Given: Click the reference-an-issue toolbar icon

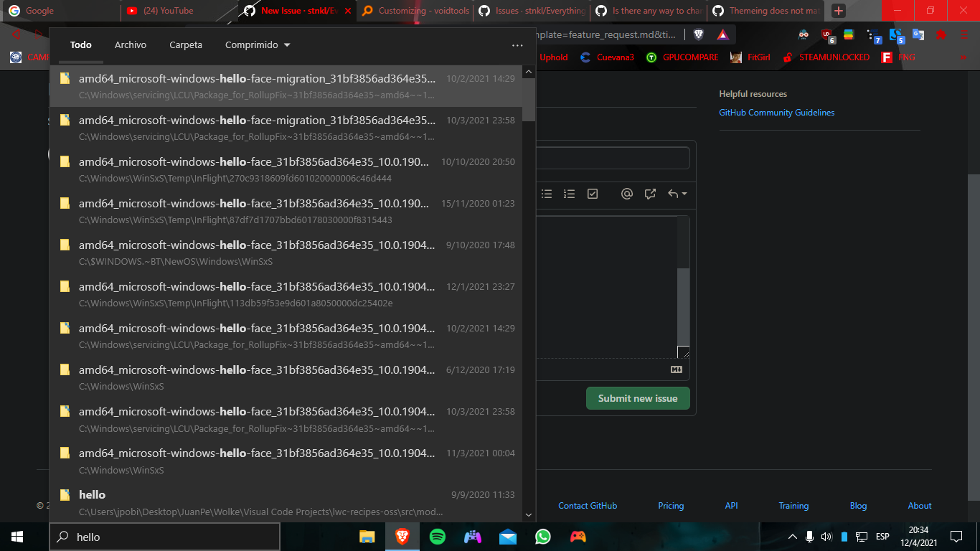Looking at the screenshot, I should click(x=650, y=194).
